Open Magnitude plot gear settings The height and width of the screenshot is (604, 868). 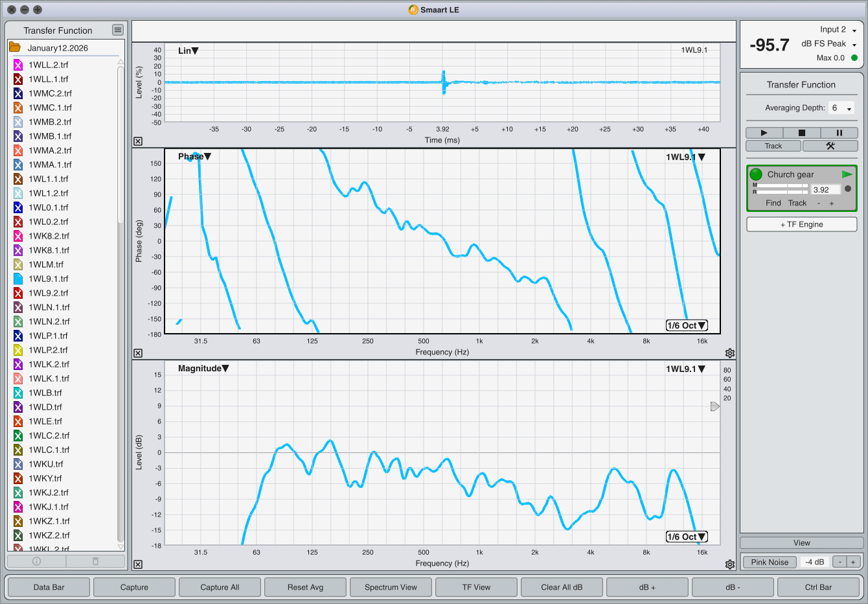tap(730, 564)
